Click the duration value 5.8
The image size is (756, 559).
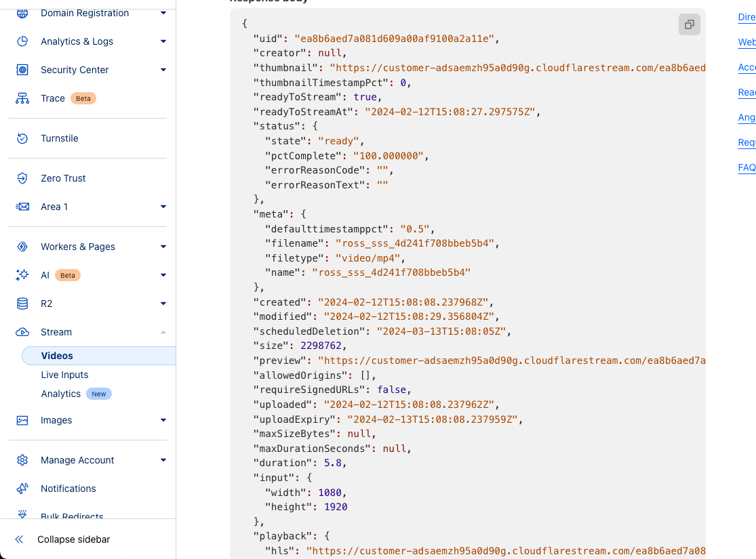click(333, 463)
